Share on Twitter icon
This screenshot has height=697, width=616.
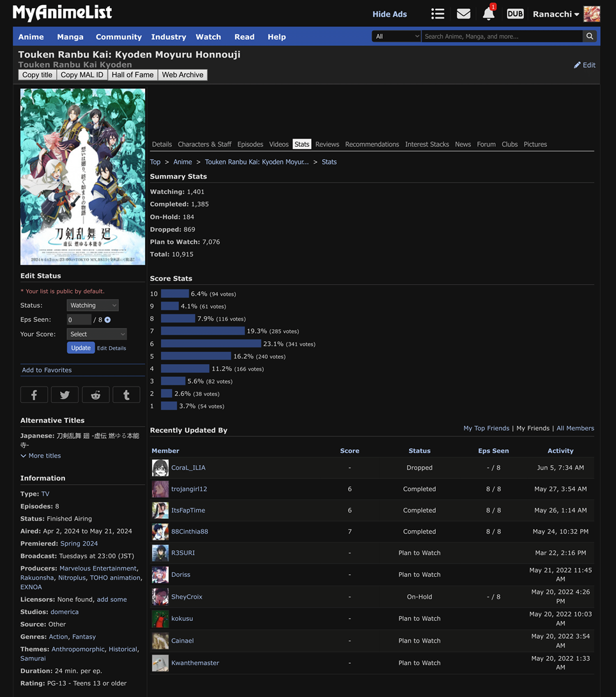tap(65, 395)
